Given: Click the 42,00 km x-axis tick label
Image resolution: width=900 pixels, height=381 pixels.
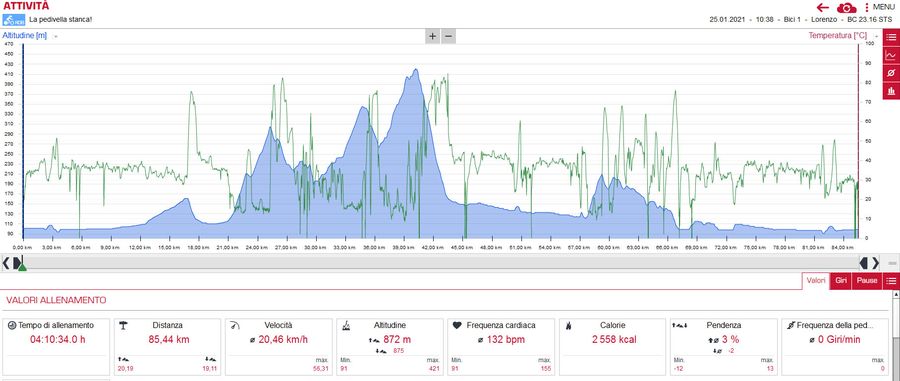Looking at the screenshot, I should [433, 247].
